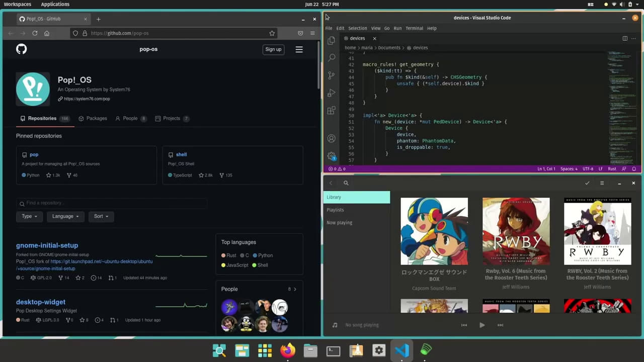
Task: Change Spaces: 4 indentation setting
Action: click(x=569, y=169)
